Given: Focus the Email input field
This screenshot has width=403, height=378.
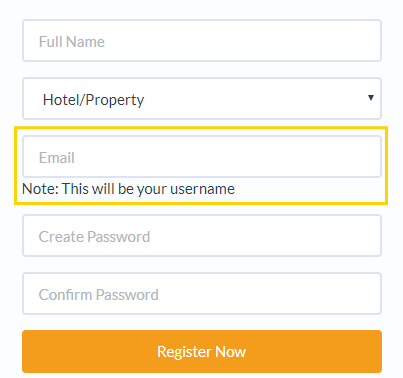Looking at the screenshot, I should pyautogui.click(x=202, y=157).
